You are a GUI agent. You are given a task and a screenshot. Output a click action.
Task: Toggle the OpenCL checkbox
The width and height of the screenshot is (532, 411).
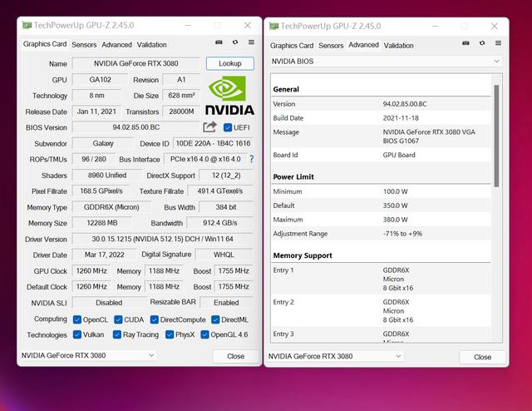click(77, 319)
